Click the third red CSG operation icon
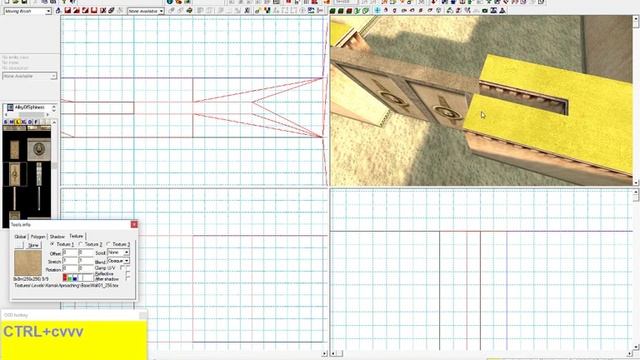The width and height of the screenshot is (640, 360). (x=85, y=11)
